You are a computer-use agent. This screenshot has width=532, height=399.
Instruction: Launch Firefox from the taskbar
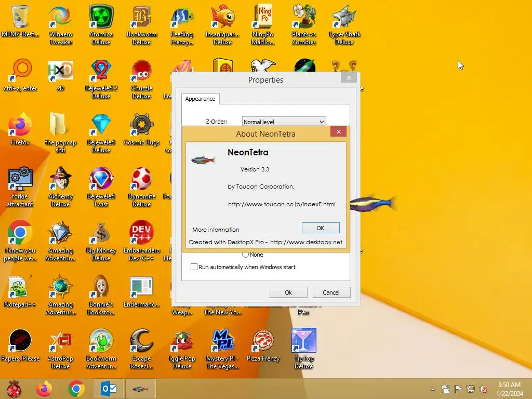click(45, 389)
